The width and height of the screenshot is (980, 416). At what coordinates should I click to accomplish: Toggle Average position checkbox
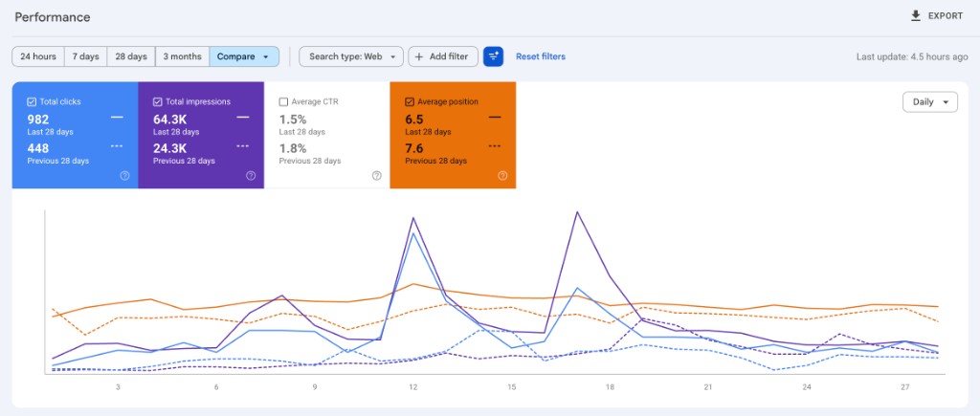click(x=410, y=101)
